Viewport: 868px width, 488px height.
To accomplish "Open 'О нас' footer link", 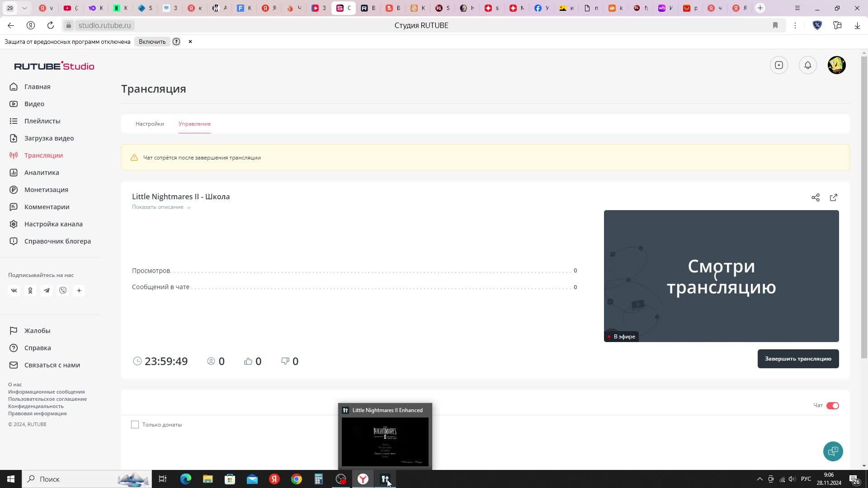I will click(x=15, y=385).
